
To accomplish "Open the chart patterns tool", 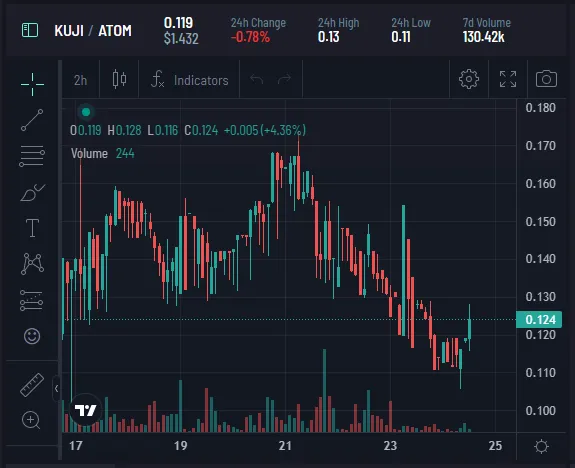I will [x=32, y=264].
